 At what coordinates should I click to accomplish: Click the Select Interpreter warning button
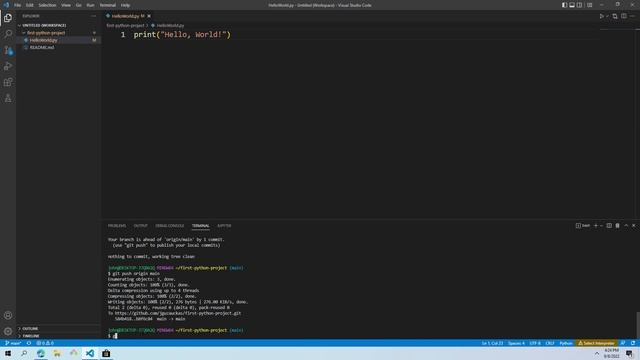(596, 343)
